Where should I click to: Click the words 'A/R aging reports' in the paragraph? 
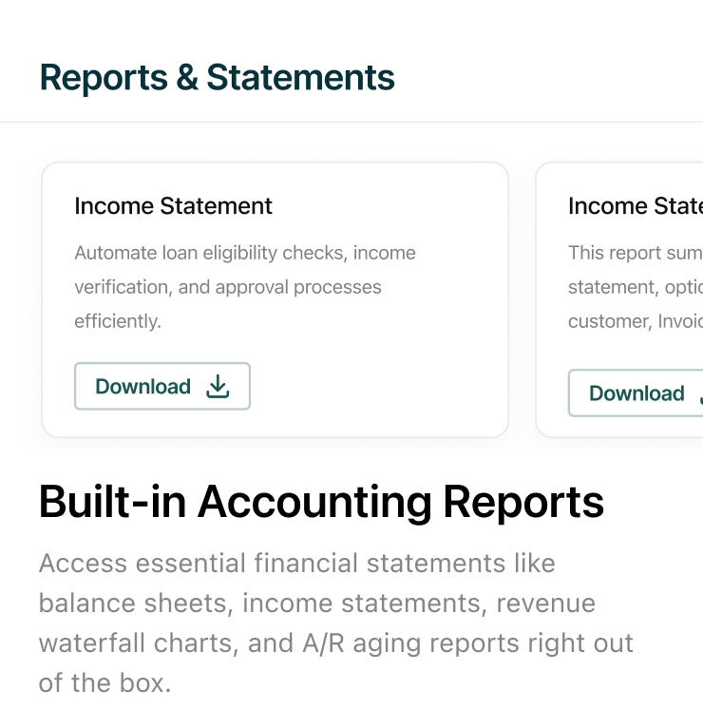[x=410, y=643]
